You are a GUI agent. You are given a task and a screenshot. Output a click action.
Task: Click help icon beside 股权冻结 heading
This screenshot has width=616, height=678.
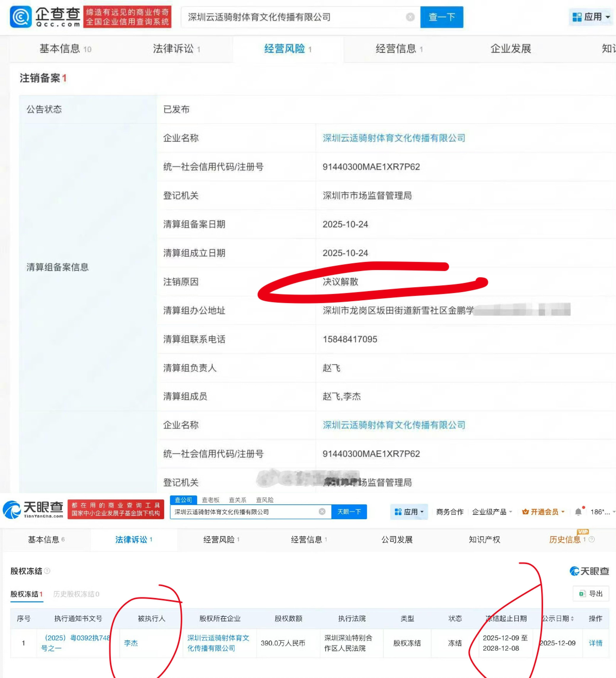47,571
